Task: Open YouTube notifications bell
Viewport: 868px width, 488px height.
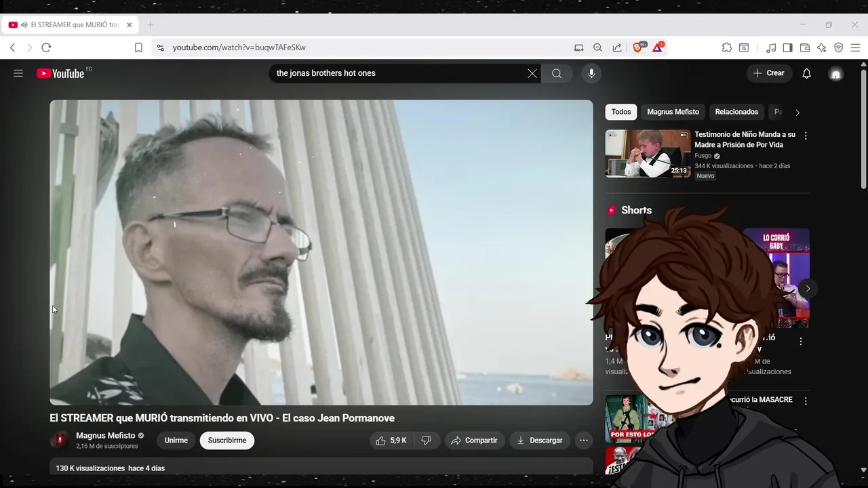Action: (x=806, y=73)
